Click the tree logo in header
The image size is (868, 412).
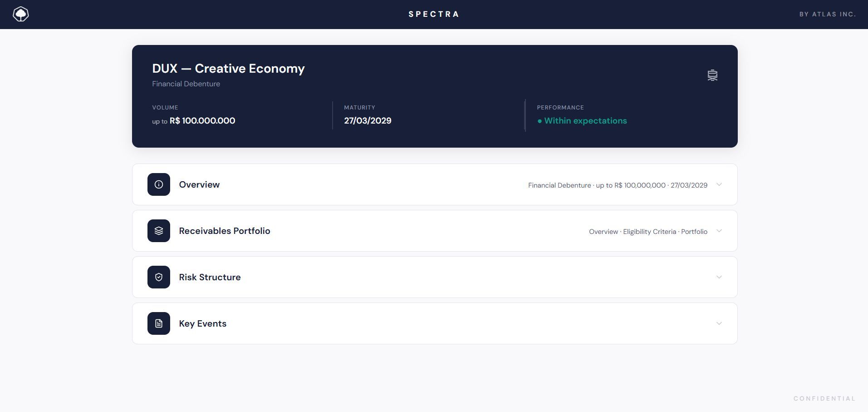[21, 14]
